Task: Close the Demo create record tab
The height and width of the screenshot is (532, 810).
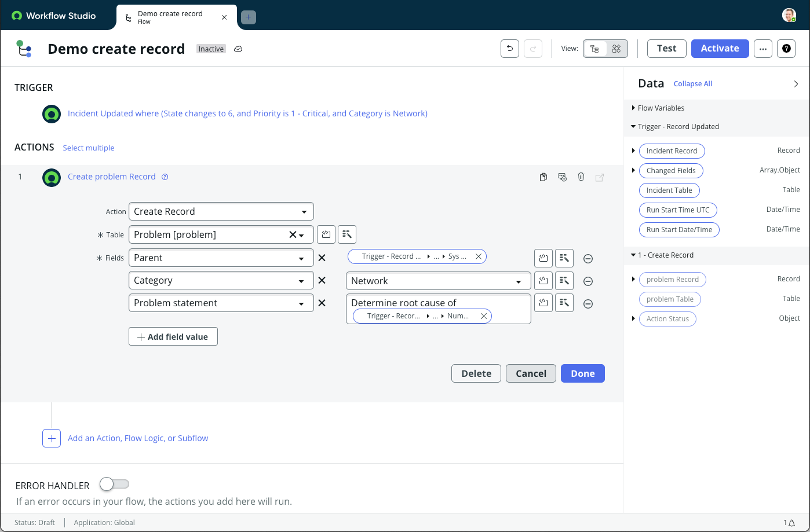Action: 224,17
